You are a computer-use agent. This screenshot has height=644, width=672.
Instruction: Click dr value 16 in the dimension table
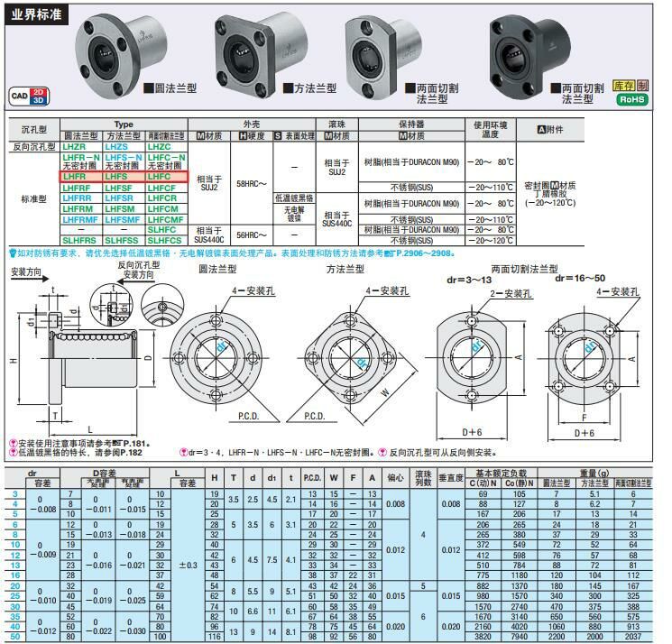click(x=15, y=575)
